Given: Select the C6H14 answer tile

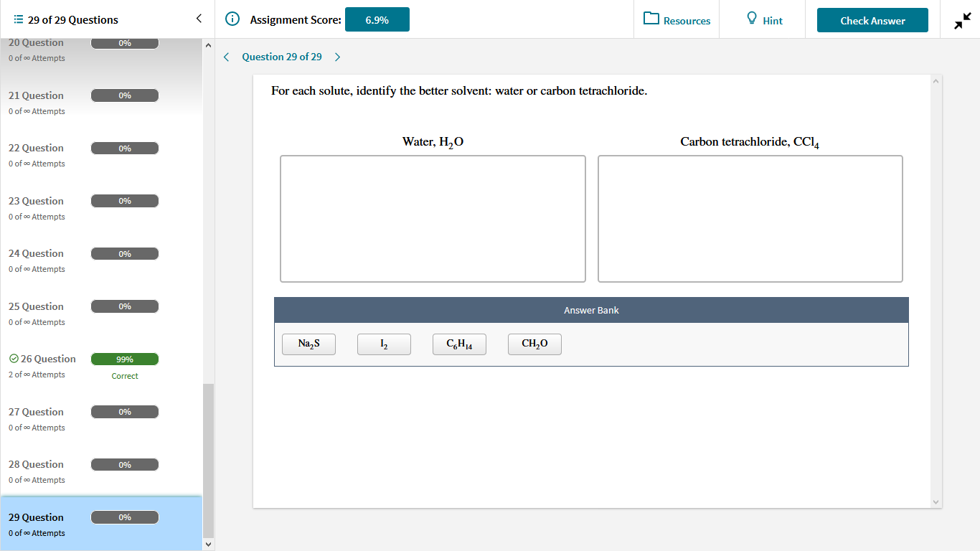Looking at the screenshot, I should tap(459, 344).
